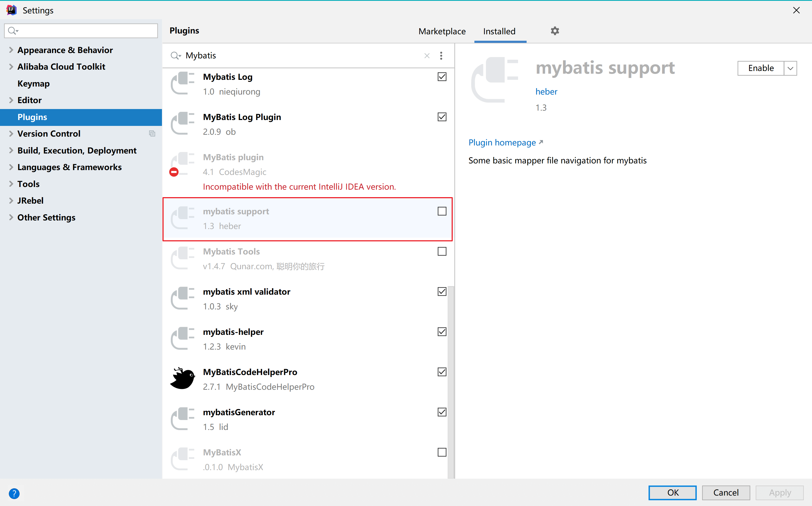Switch to the Marketplace tab
Viewport: 812px width, 506px height.
tap(442, 31)
